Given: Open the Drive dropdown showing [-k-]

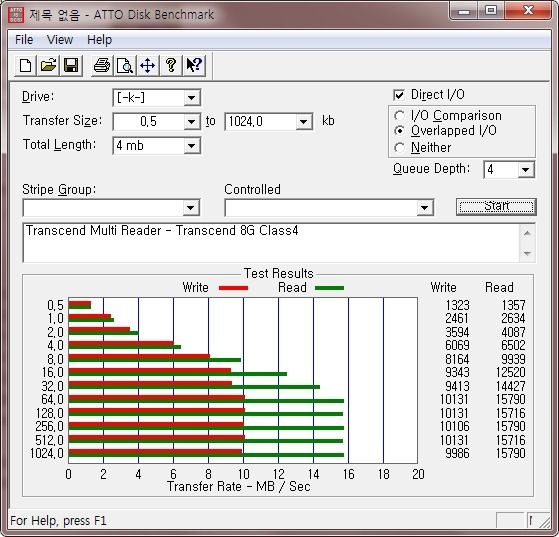Looking at the screenshot, I should [x=191, y=98].
